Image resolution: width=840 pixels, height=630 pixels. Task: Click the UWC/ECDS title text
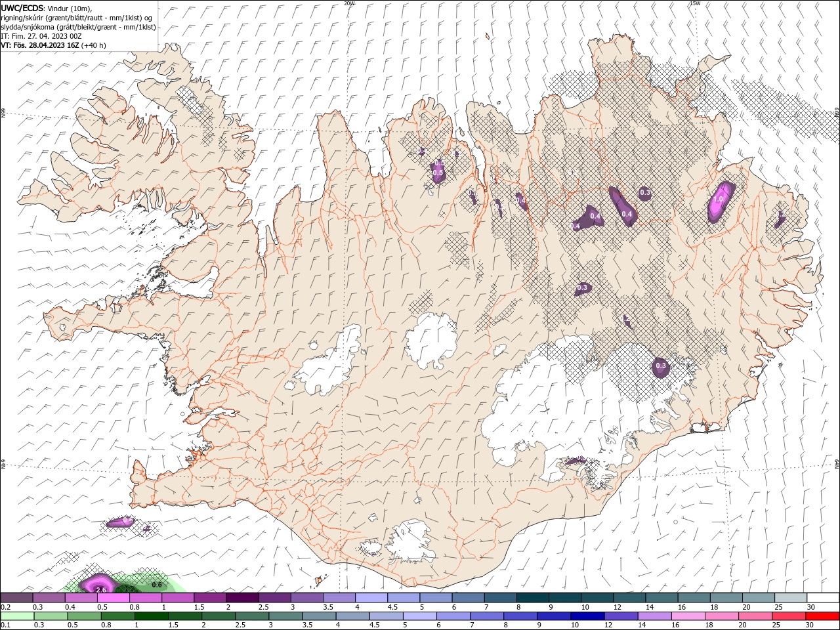[22, 7]
